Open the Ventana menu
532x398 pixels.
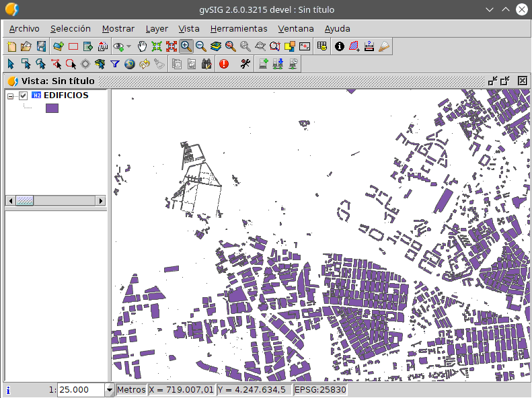coord(296,29)
